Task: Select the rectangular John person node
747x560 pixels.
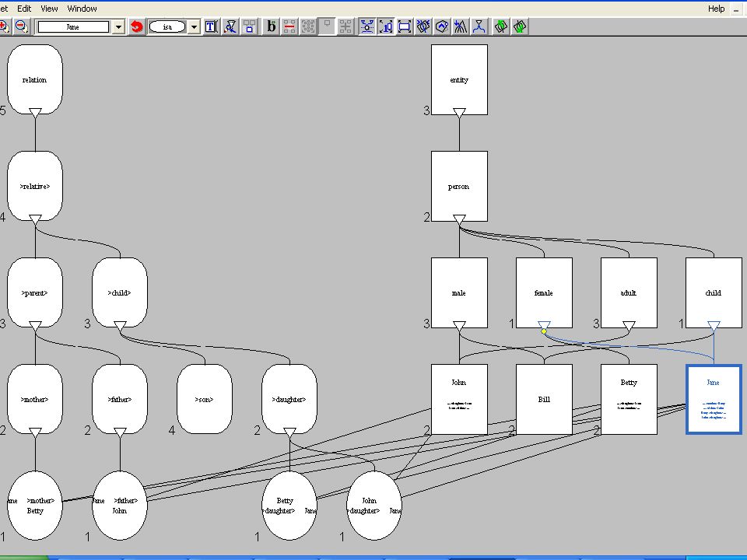Action: (x=459, y=399)
